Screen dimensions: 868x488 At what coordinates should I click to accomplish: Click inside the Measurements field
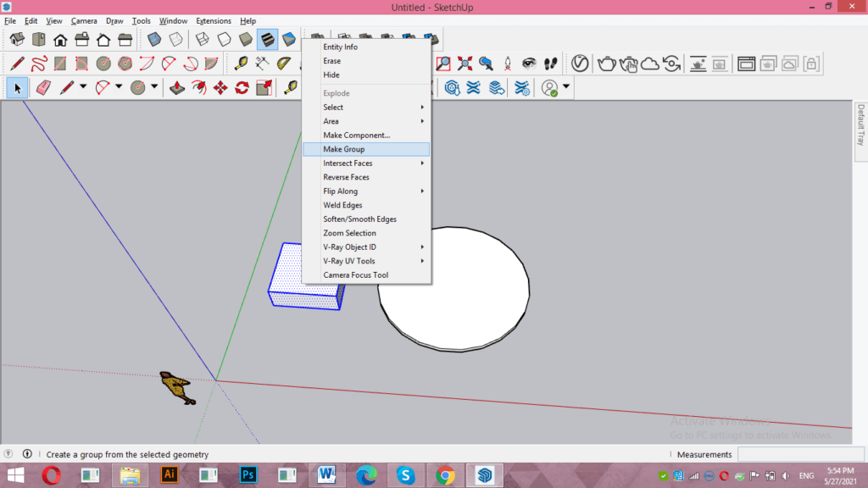click(x=801, y=454)
